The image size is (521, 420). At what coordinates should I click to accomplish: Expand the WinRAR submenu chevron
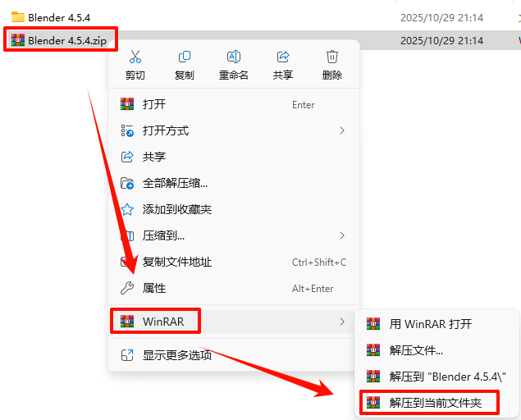click(x=342, y=322)
